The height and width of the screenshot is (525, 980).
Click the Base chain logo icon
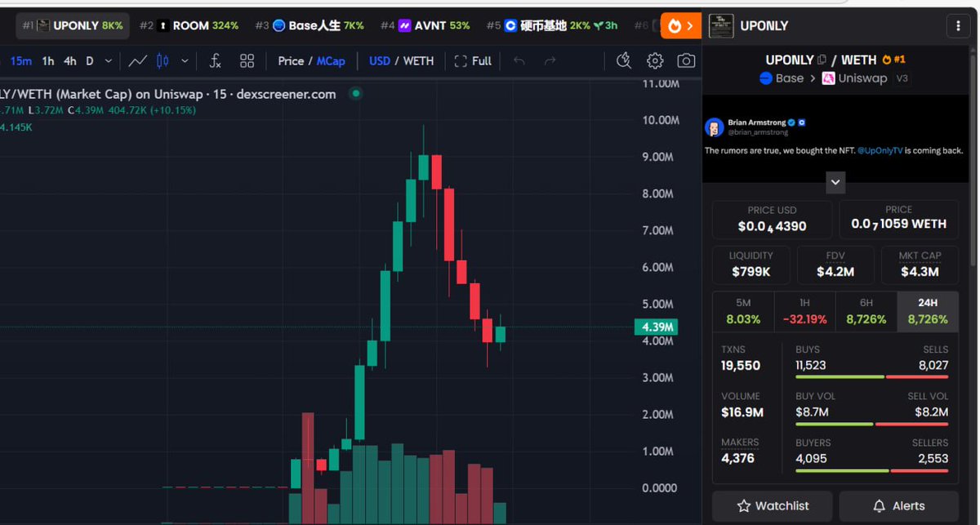766,78
